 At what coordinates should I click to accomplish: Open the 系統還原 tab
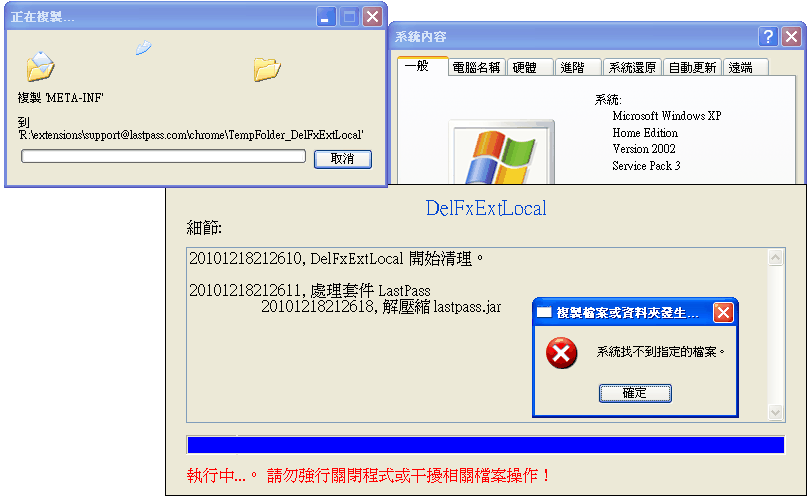point(632,68)
